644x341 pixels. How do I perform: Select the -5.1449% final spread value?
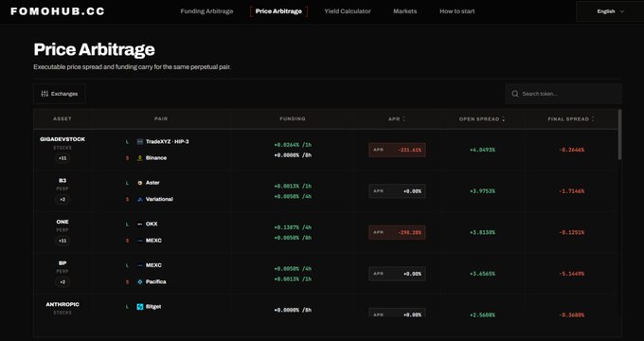tap(571, 274)
